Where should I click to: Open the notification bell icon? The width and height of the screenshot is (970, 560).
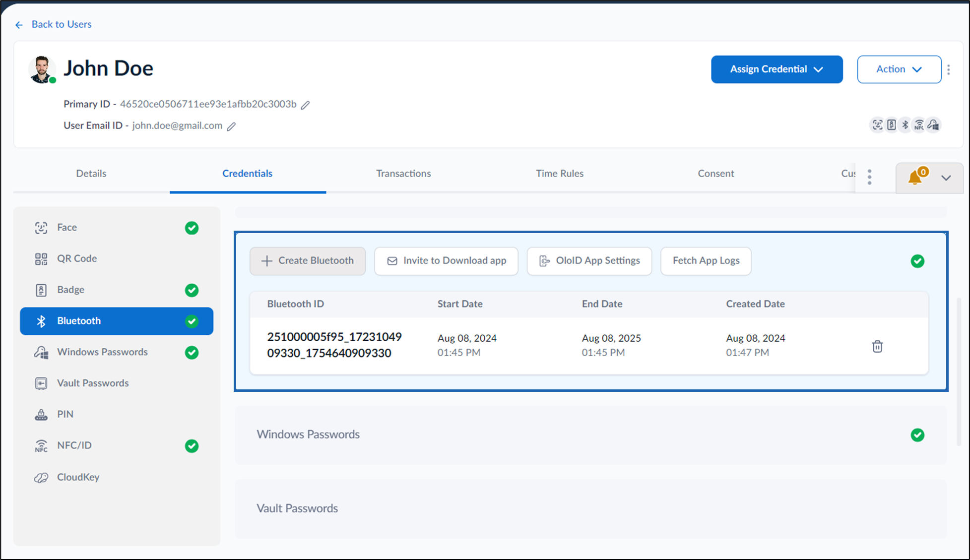click(915, 178)
